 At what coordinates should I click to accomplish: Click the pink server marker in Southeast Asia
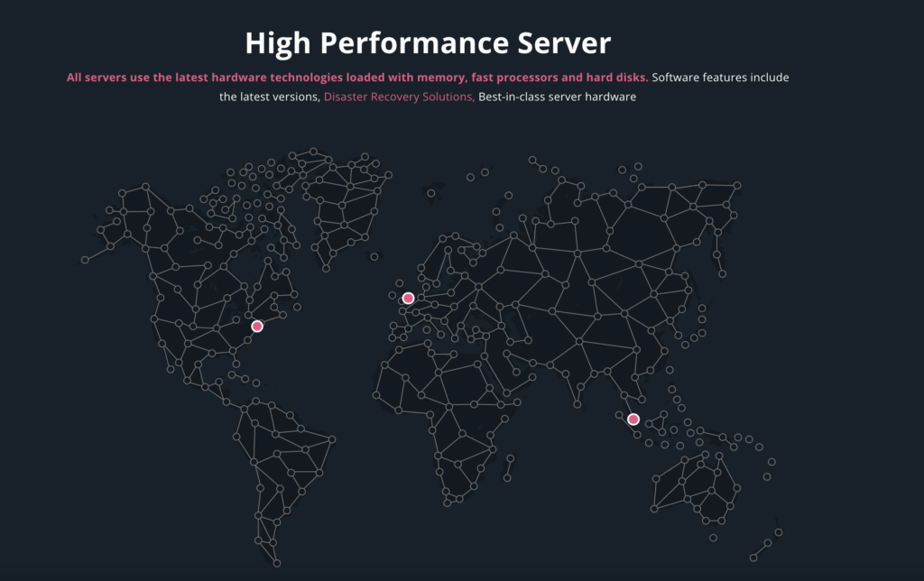(x=633, y=419)
